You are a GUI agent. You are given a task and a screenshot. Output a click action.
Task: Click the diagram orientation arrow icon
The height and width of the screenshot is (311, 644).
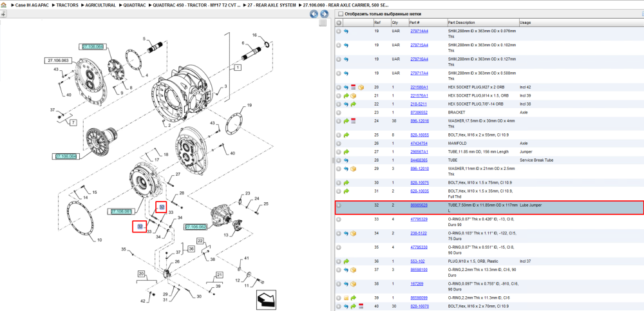[266, 300]
